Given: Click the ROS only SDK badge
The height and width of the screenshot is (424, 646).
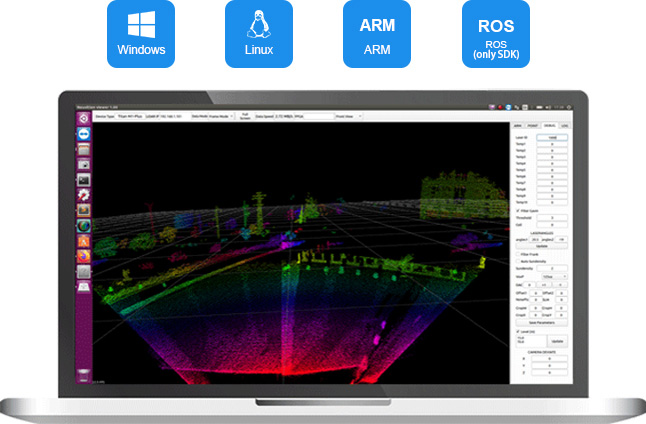Looking at the screenshot, I should pos(496,34).
